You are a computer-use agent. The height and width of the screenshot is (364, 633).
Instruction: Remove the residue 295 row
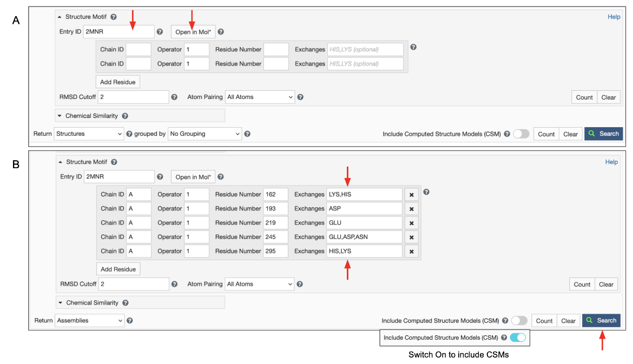coord(411,251)
